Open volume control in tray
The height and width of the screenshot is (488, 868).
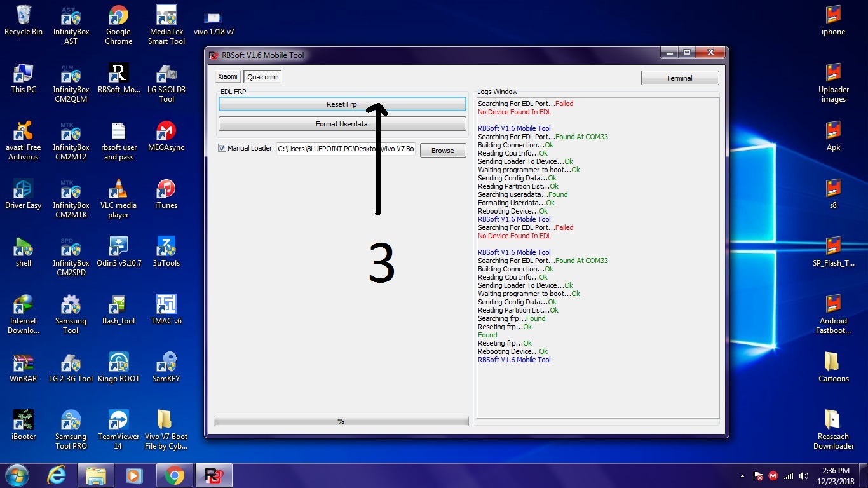803,476
